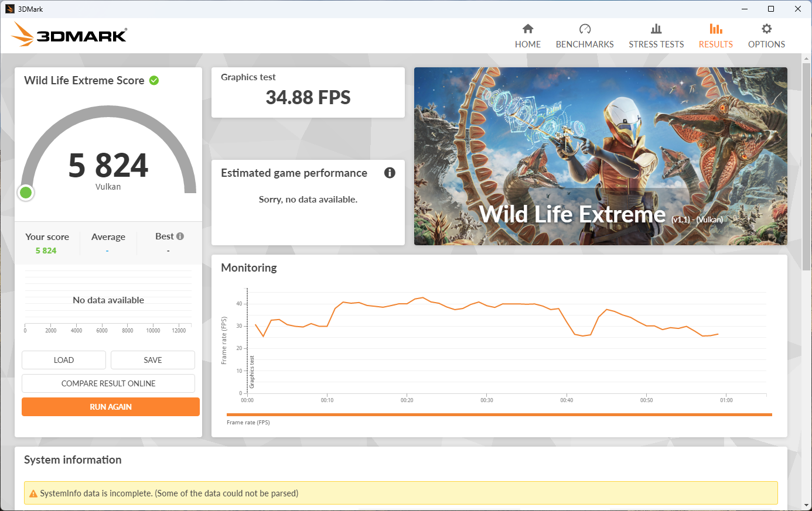Click the Estimated game performance info icon

(390, 173)
